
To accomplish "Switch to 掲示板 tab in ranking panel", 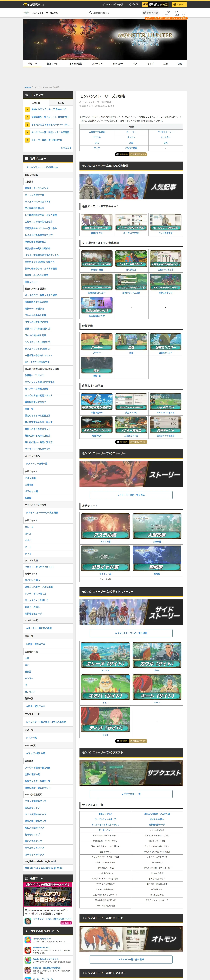I will pyautogui.click(x=61, y=103).
